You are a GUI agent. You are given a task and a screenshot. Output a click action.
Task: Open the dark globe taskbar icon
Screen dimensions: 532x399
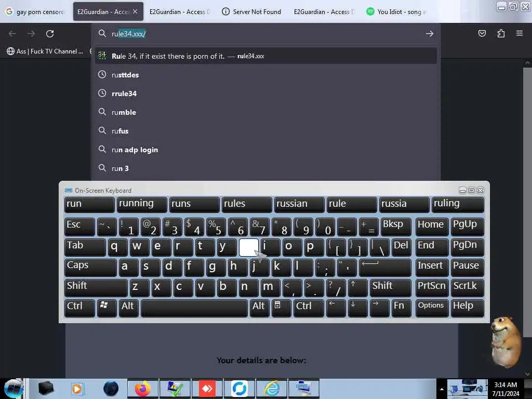click(111, 389)
